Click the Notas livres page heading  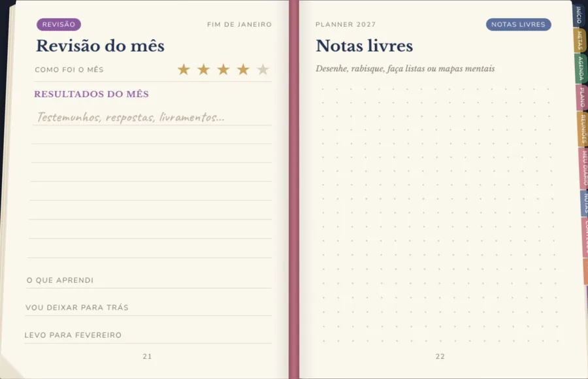(x=364, y=46)
